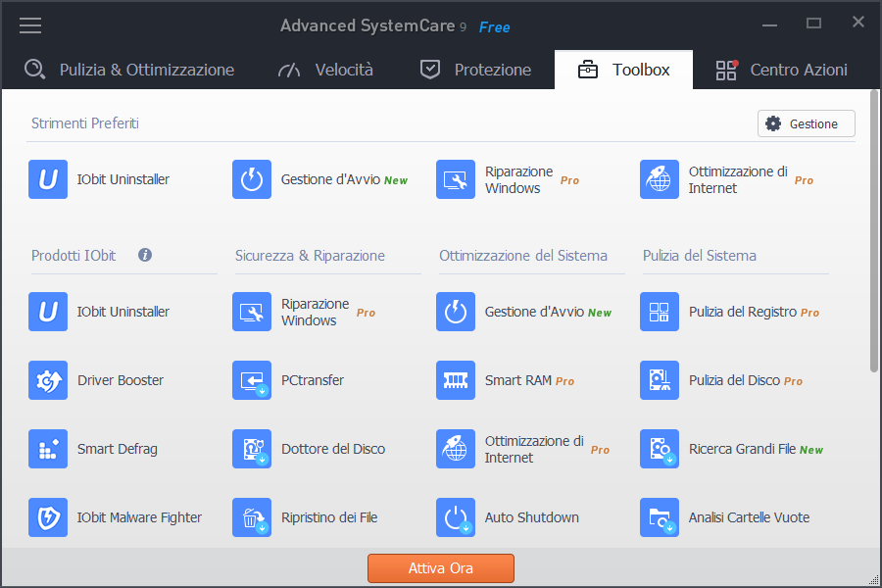The height and width of the screenshot is (588, 882).
Task: Click the Dottore del Disco label
Action: [x=333, y=449]
